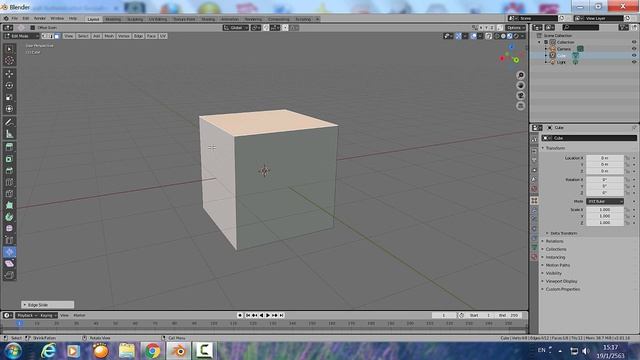Toggle visibility eye for Camera in outliner
Image resolution: width=640 pixels, height=360 pixels.
click(634, 49)
